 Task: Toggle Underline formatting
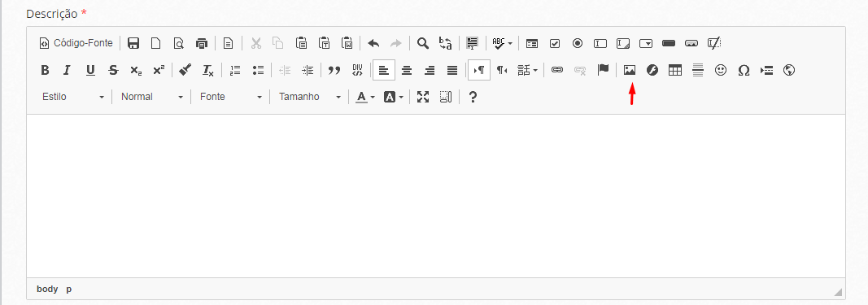90,70
